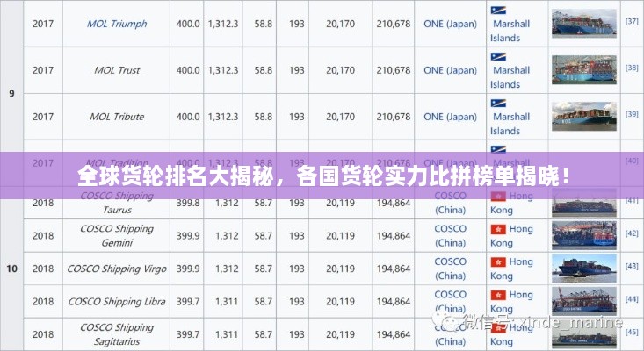The height and width of the screenshot is (351, 644).
Task: Open citation reference [45]
Action: point(632,332)
